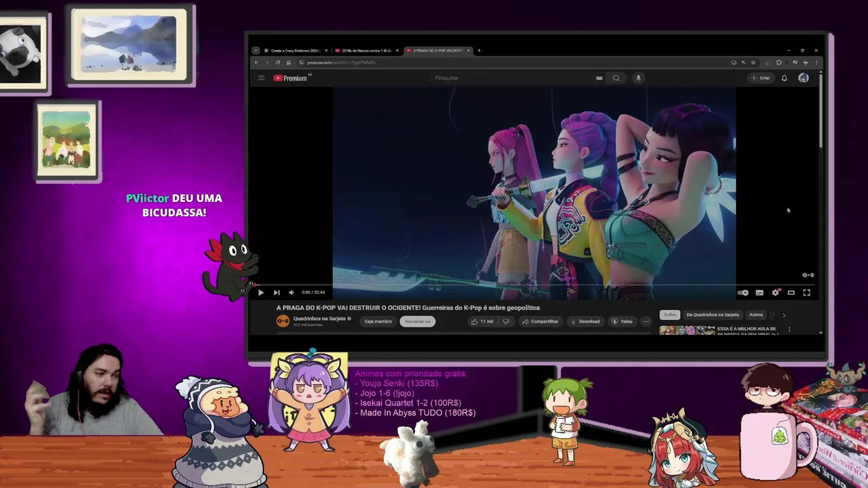Dislike the video
This screenshot has width=868, height=488.
click(506, 321)
